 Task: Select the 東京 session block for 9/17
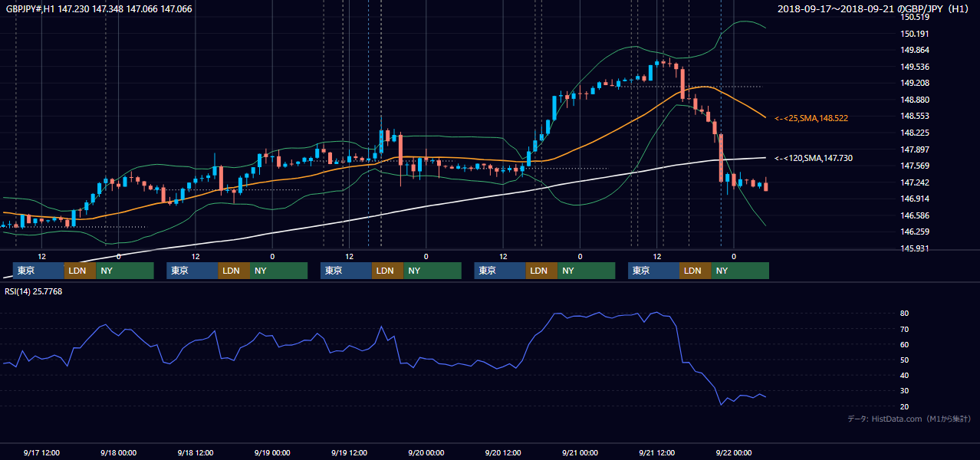click(38, 271)
